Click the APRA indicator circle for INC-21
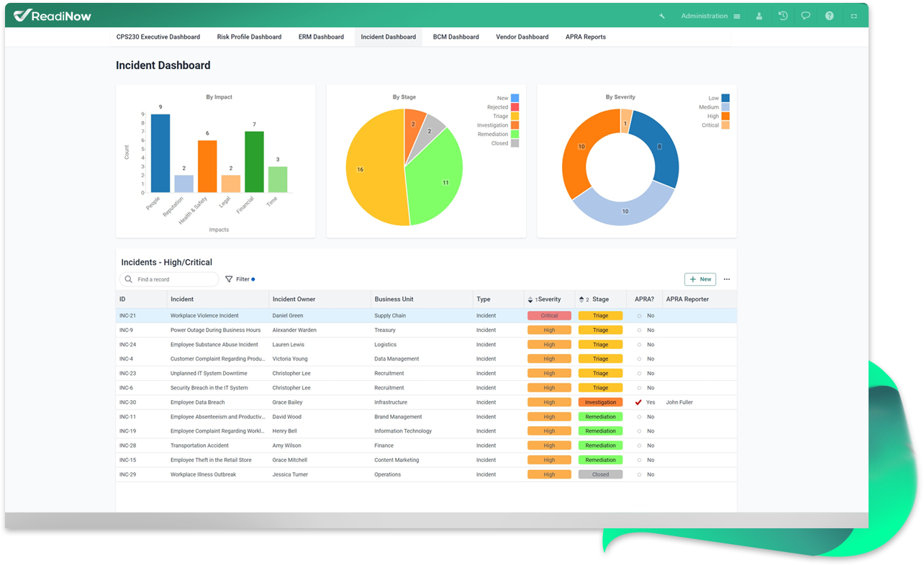The image size is (924, 565). pyautogui.click(x=638, y=316)
